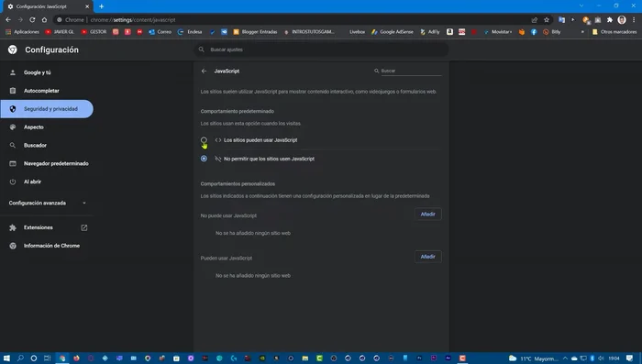Open the Google Translate extension icon
This screenshot has width=642, height=364.
561,19
